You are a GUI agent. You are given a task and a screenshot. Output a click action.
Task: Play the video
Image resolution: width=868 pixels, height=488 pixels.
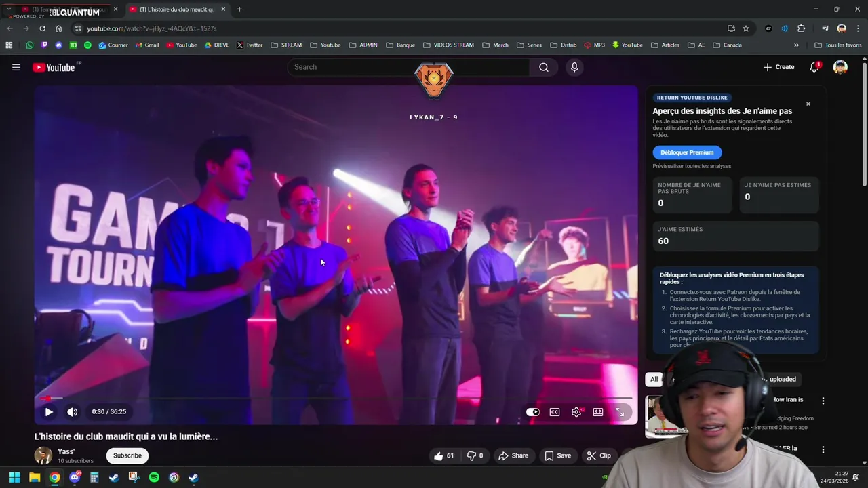pyautogui.click(x=49, y=411)
